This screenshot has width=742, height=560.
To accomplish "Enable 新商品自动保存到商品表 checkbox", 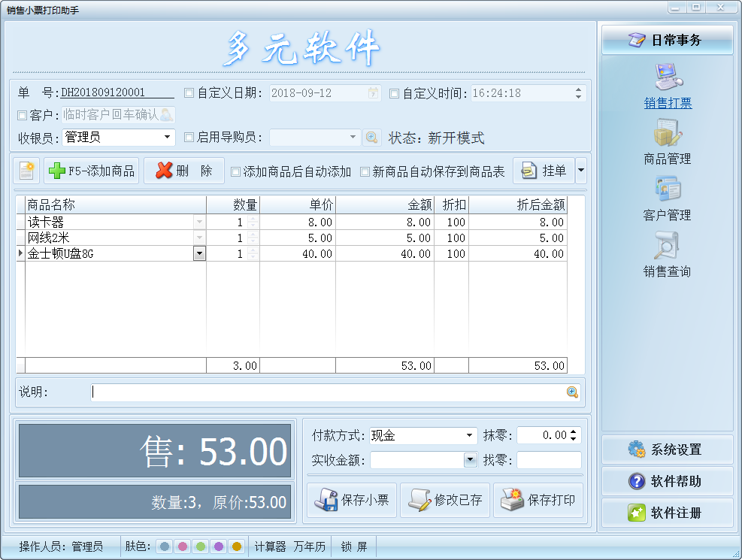I will (365, 171).
